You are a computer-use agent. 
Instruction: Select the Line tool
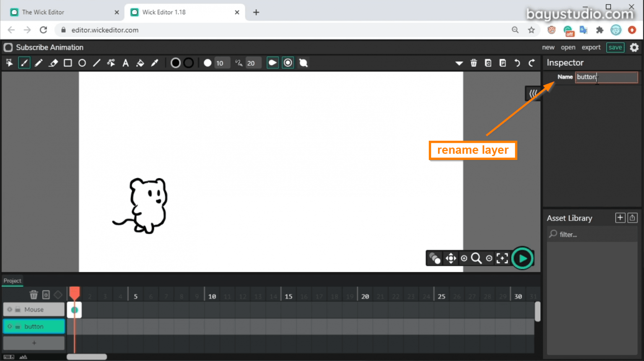click(x=96, y=63)
